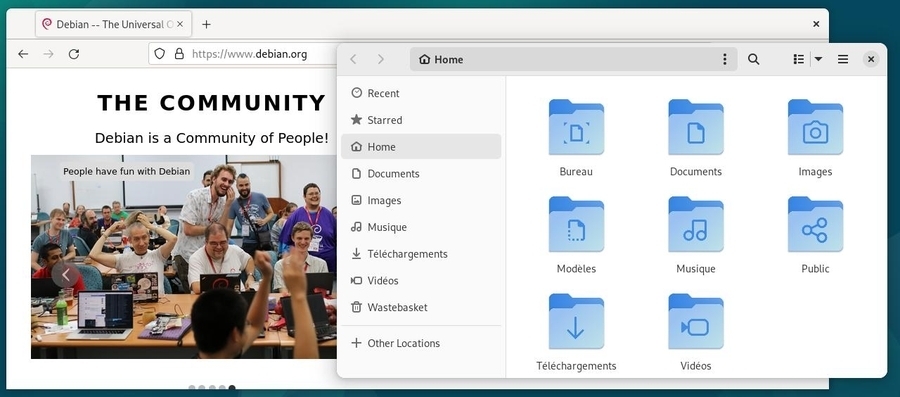Click 'People have fun with Debian' caption
This screenshot has height=397, width=900.
(x=126, y=171)
